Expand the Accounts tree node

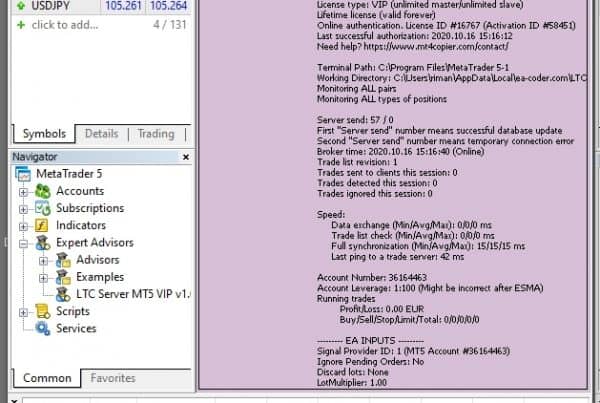[x=23, y=192]
